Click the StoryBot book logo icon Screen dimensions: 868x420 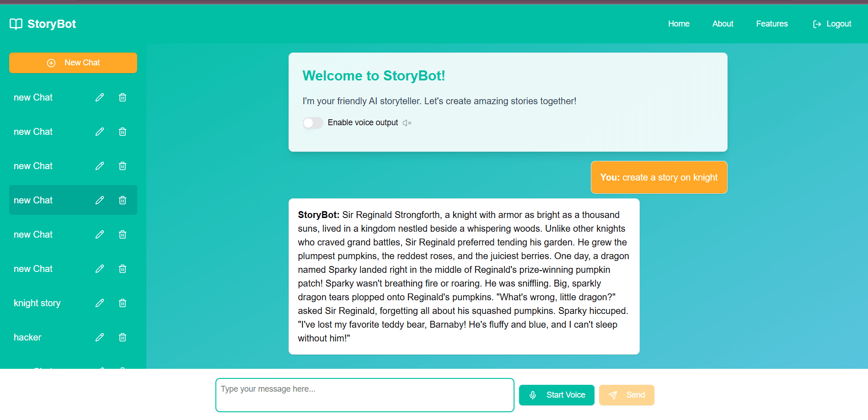pyautogui.click(x=16, y=24)
